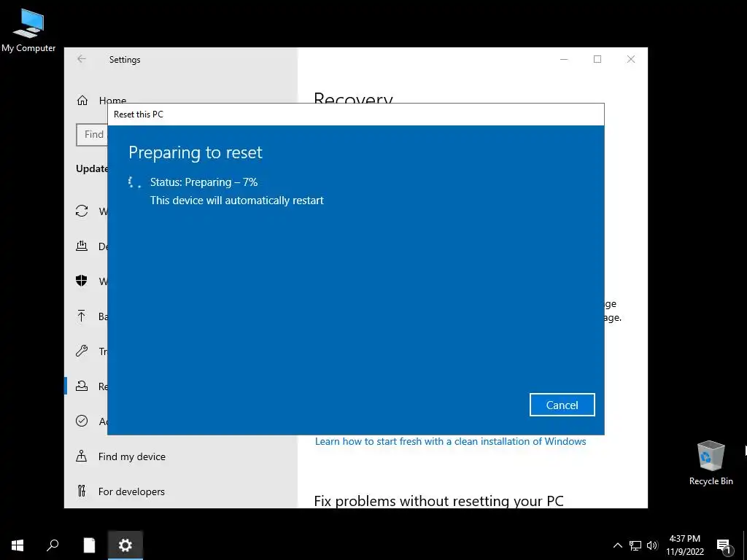Image resolution: width=747 pixels, height=560 pixels.
Task: Open Activation checkmark icon in sidebar
Action: [x=82, y=421]
